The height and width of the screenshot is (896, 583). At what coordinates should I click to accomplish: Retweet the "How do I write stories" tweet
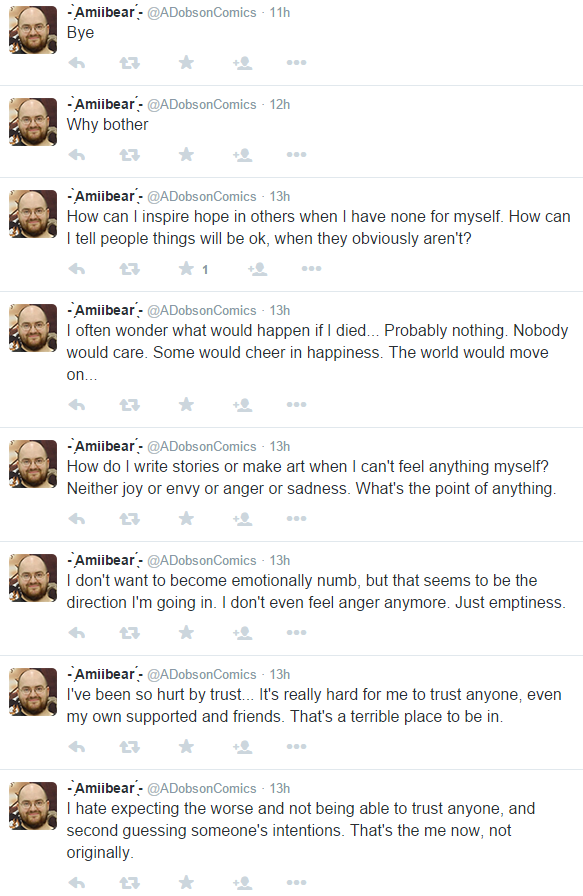tap(130, 519)
